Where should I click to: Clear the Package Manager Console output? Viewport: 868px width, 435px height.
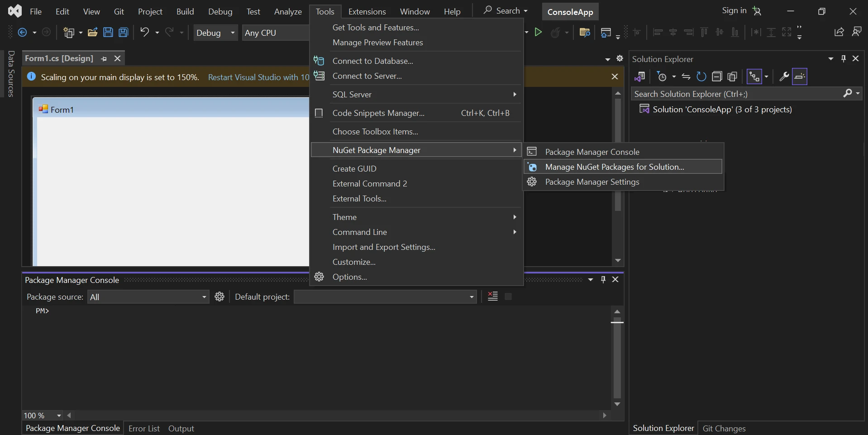click(493, 296)
